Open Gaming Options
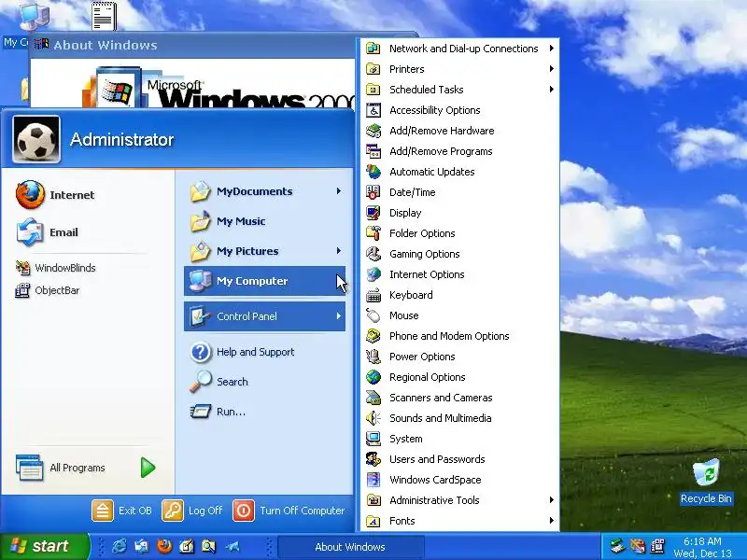 click(459, 254)
